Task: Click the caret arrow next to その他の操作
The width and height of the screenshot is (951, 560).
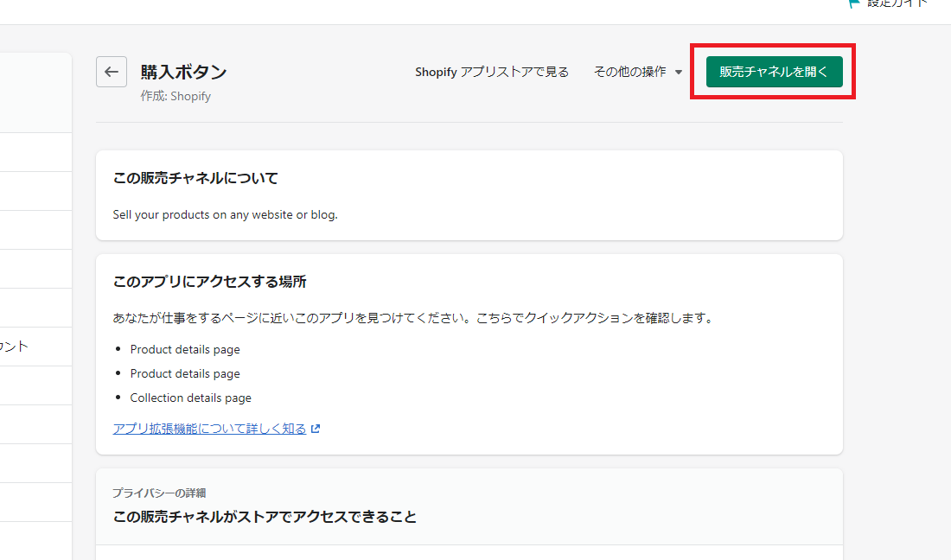Action: (679, 73)
